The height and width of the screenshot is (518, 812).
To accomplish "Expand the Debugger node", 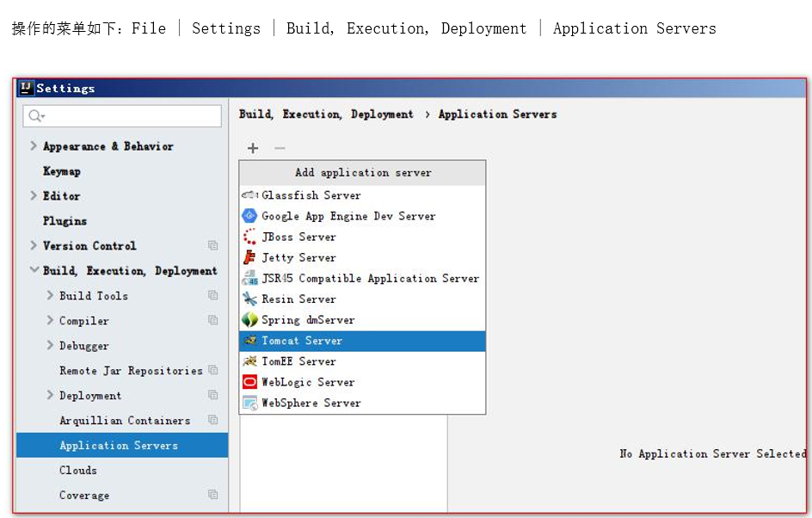I will click(x=50, y=344).
